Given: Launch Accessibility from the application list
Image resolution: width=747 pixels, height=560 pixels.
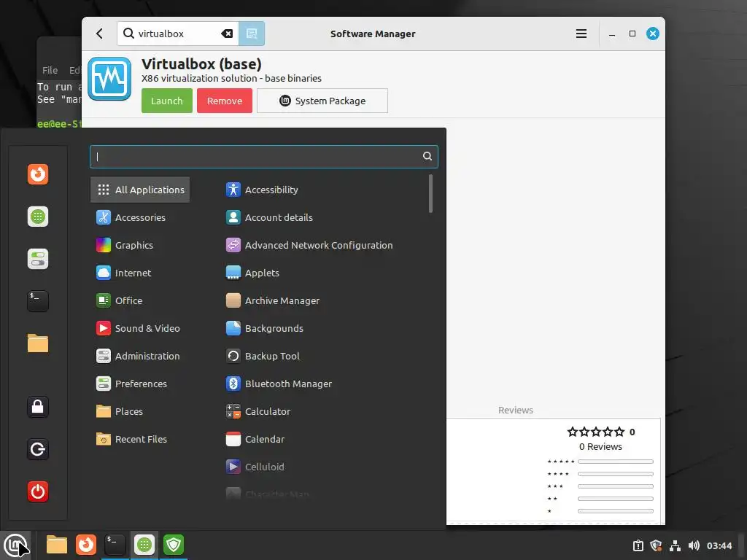Looking at the screenshot, I should [x=262, y=190].
